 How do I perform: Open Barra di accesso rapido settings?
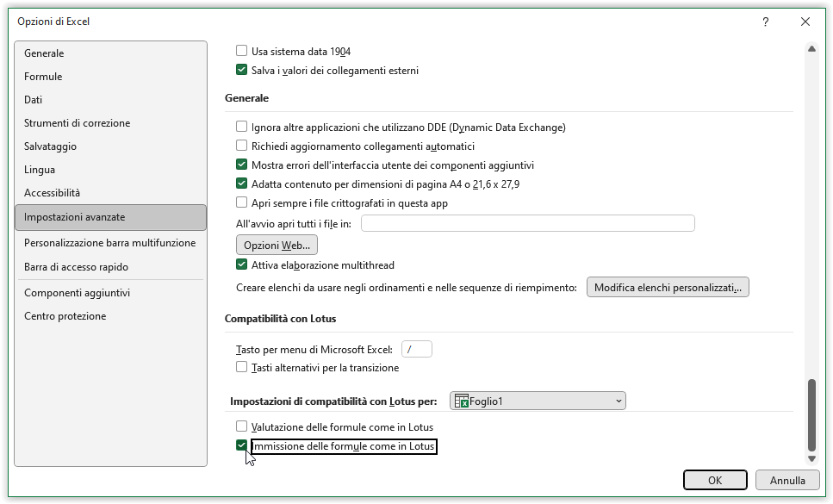pyautogui.click(x=110, y=267)
